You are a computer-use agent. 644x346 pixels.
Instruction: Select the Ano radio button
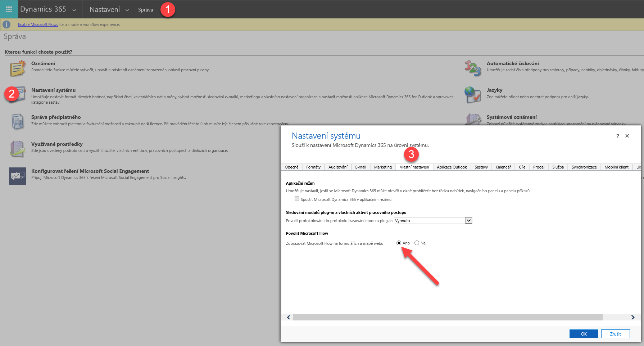pos(399,243)
